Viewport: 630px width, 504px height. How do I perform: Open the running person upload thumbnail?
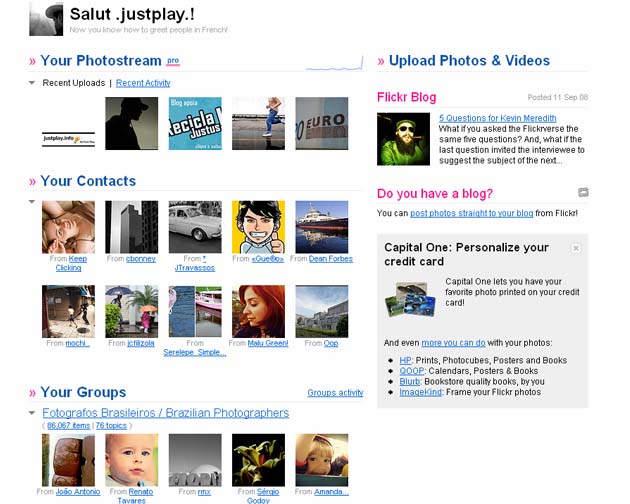(258, 123)
